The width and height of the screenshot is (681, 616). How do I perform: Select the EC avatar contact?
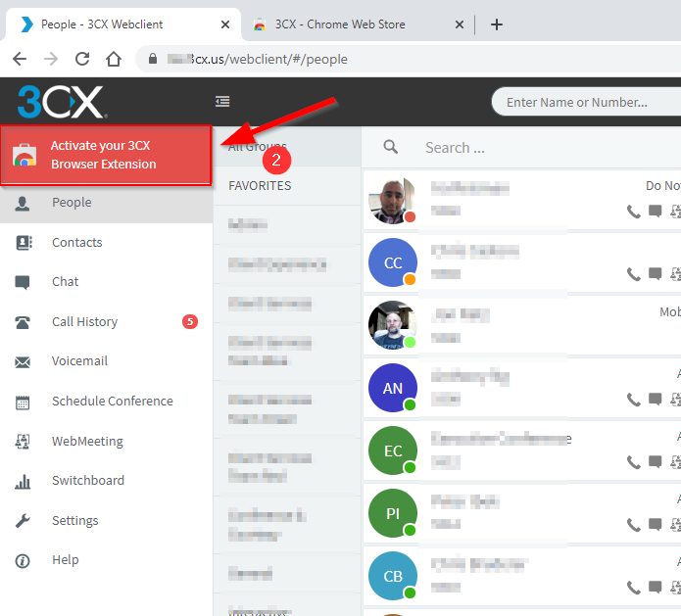pos(393,450)
